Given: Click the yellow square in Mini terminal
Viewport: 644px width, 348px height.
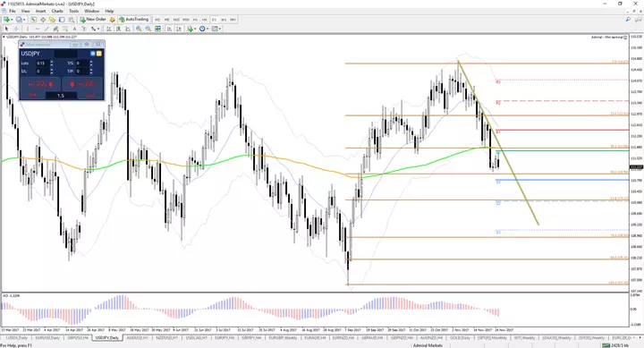Looking at the screenshot, I should pyautogui.click(x=99, y=54).
